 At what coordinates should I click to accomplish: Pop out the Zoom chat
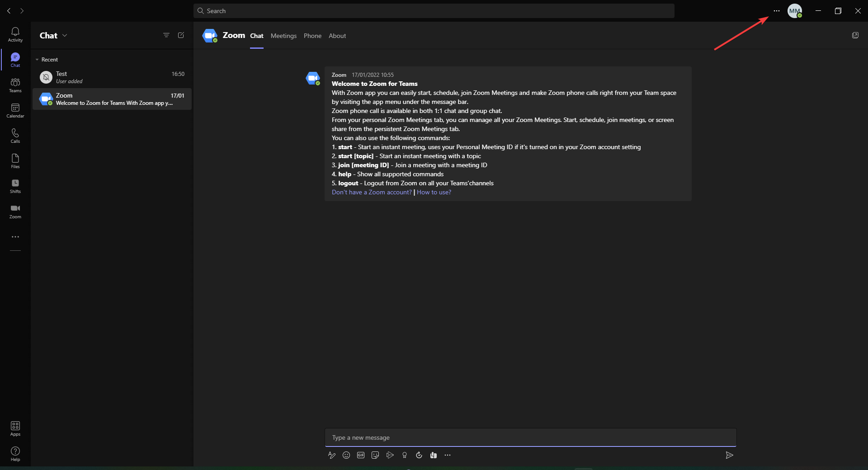coord(855,35)
